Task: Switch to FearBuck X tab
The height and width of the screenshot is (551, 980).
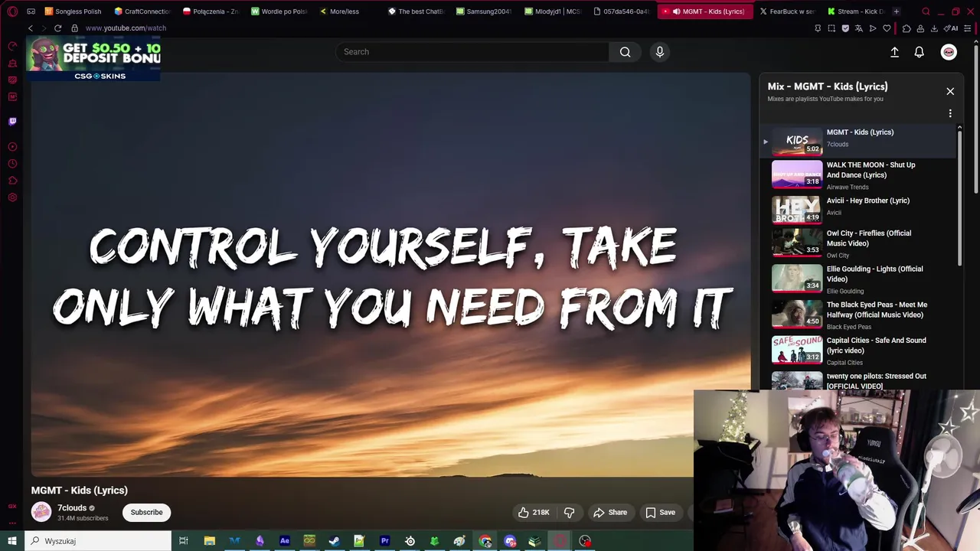Action: [786, 11]
